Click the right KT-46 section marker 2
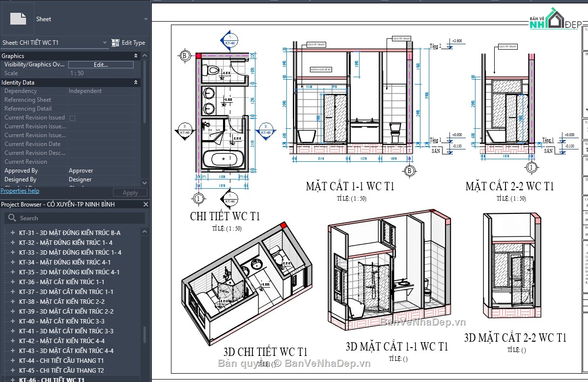This screenshot has width=588, height=382. click(x=266, y=131)
